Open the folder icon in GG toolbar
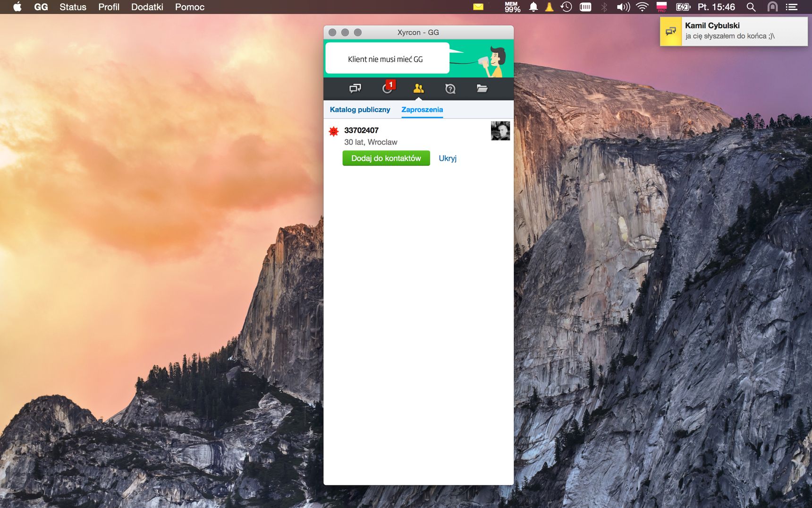 [482, 88]
